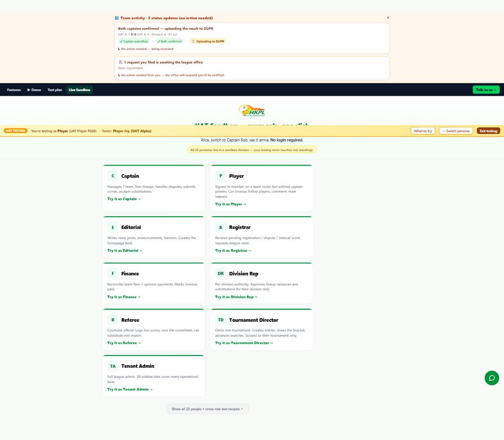Click the Tenant Admin TA badge
504x440 pixels.
tap(113, 366)
